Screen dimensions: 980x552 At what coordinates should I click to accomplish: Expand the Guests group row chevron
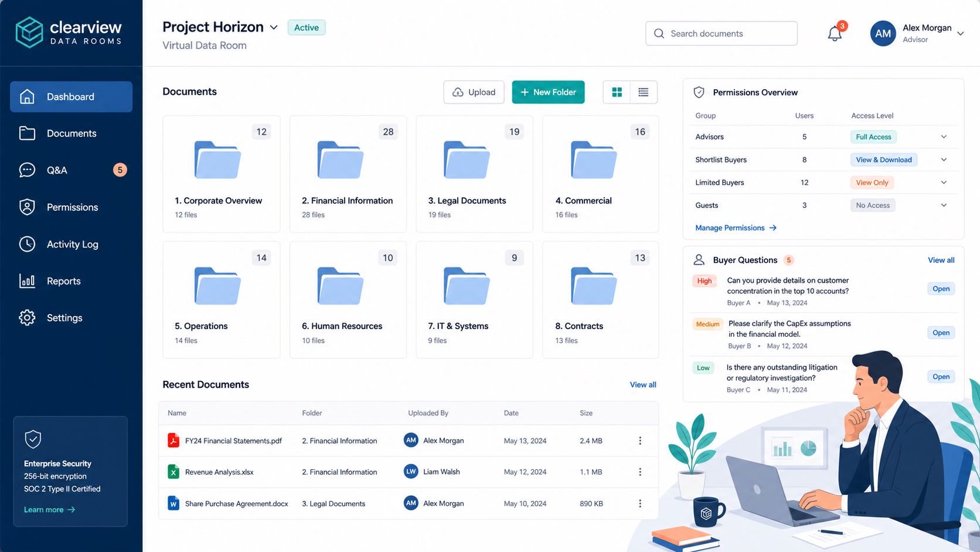(944, 205)
